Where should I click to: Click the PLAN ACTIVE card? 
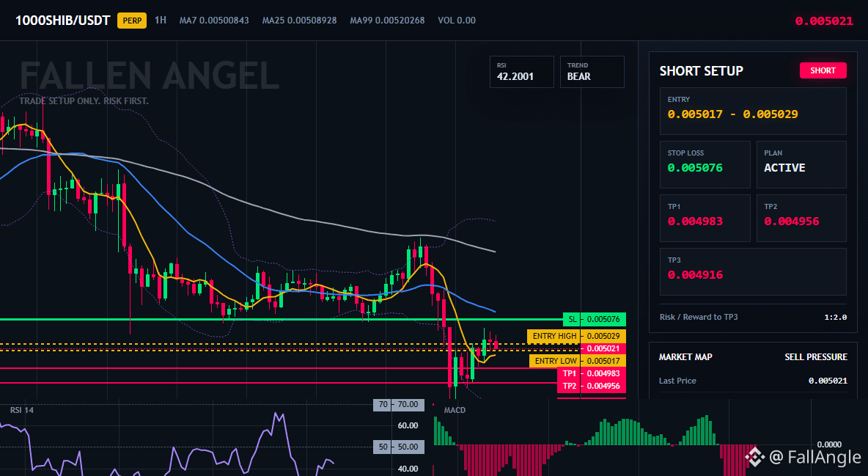click(x=801, y=164)
